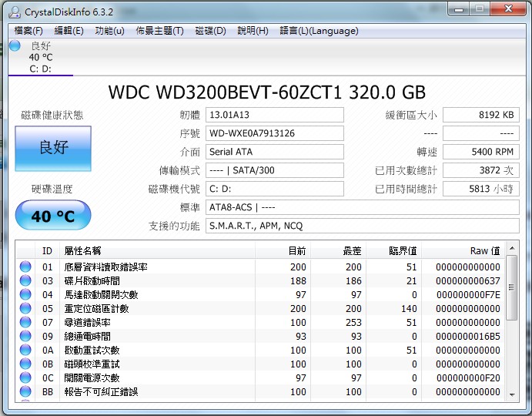Viewport: 532px width, 416px height.
Task: Click the 目前 column header
Action: click(x=283, y=251)
